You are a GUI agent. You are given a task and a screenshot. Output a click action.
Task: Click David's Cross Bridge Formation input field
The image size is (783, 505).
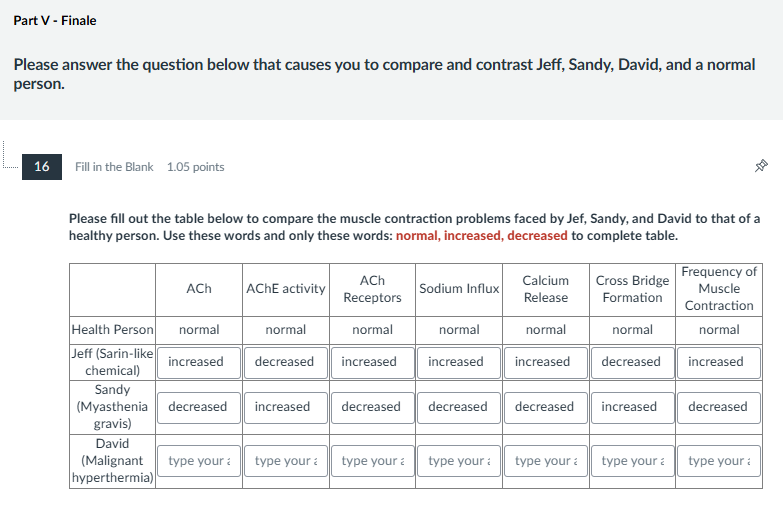[632, 461]
